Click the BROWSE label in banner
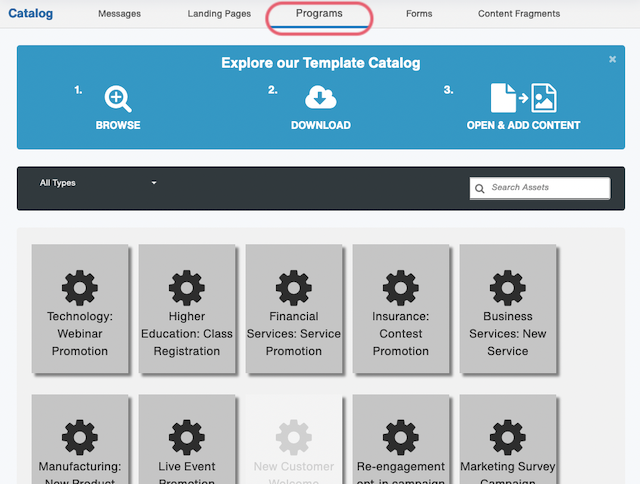Viewport: 640px width, 484px height. tap(118, 125)
